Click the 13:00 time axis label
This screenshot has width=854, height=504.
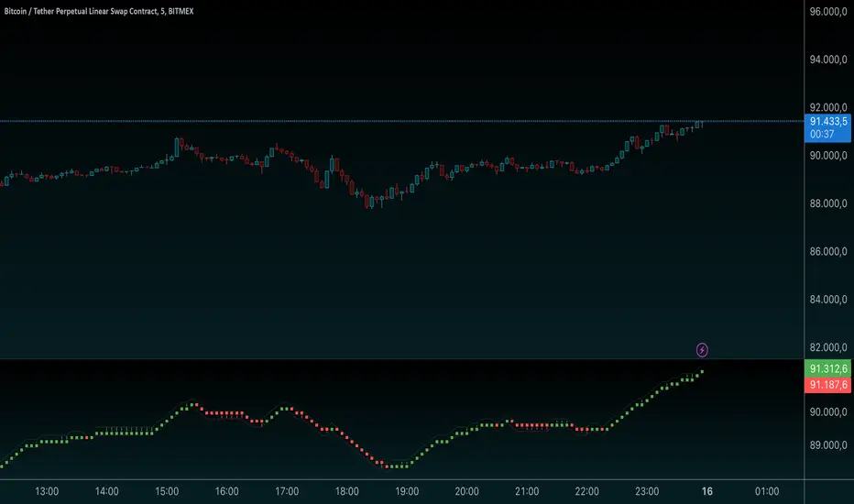coord(47,491)
